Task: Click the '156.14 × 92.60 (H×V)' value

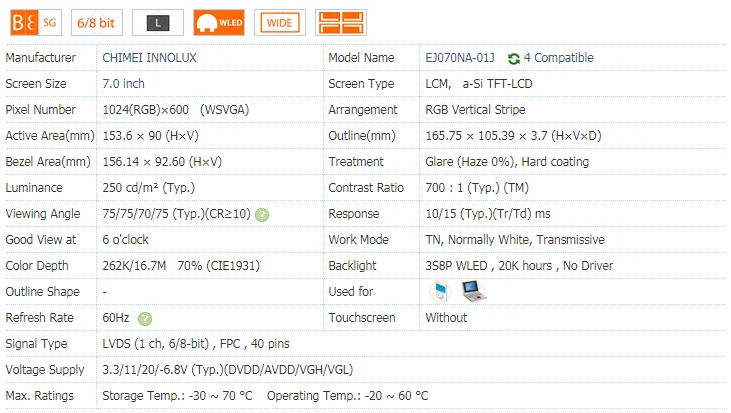Action: (x=162, y=162)
